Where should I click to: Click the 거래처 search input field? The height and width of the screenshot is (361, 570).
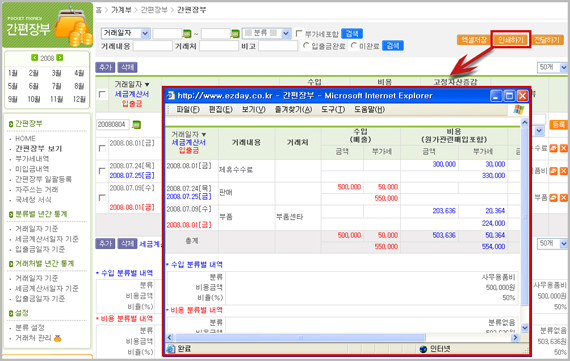[219, 46]
